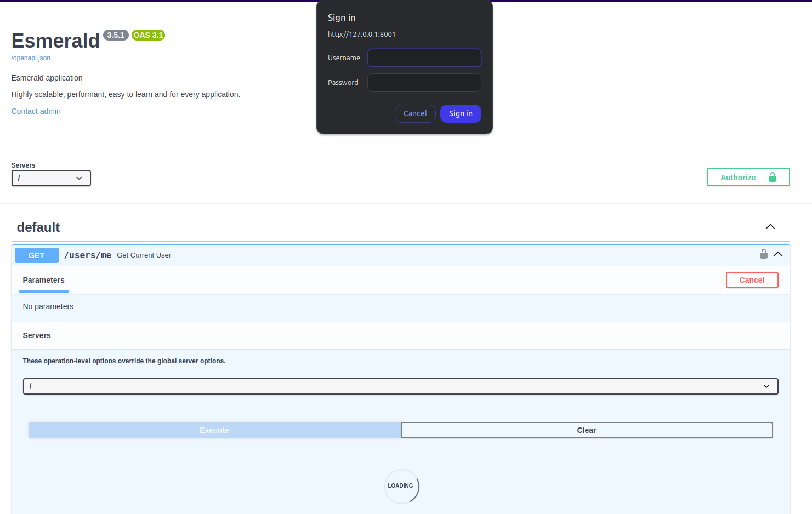Click the /users/me endpoint path
This screenshot has height=514, width=812.
[x=88, y=255]
